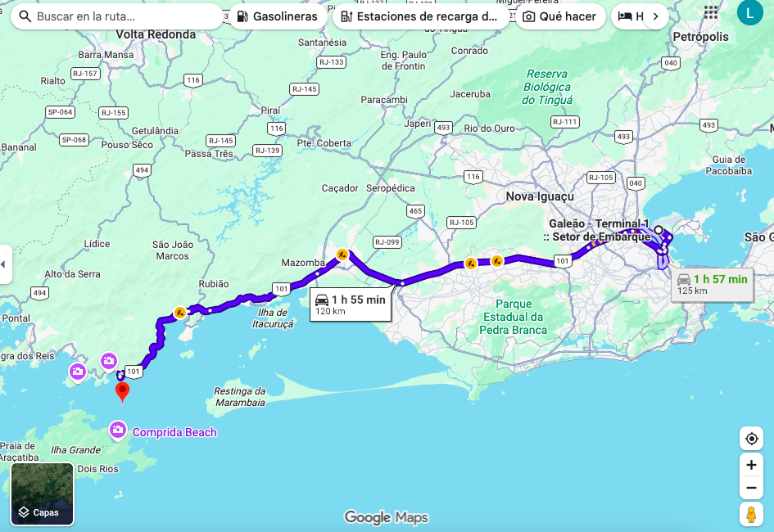Click the Mazomba label
Image resolution: width=774 pixels, height=532 pixels.
click(303, 263)
